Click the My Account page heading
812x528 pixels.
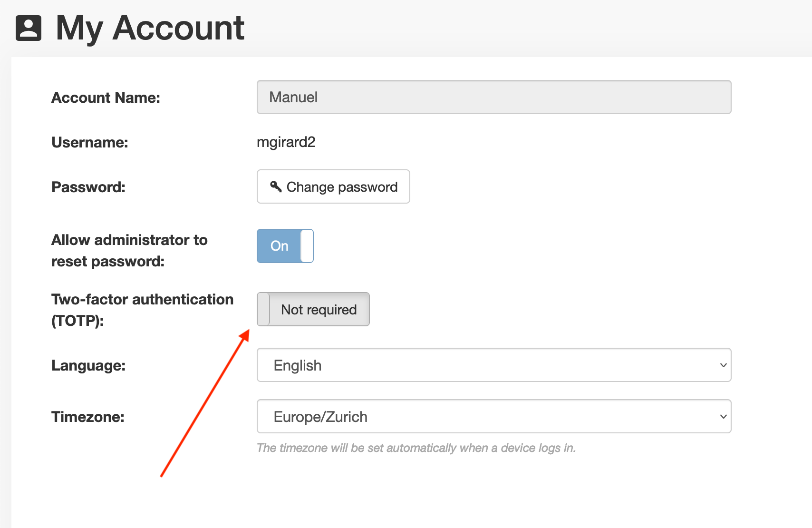[150, 28]
